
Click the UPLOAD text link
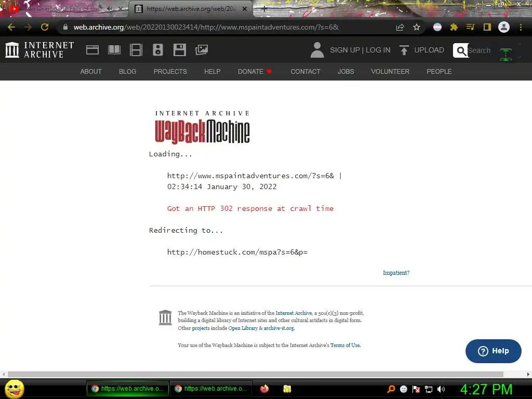point(429,50)
